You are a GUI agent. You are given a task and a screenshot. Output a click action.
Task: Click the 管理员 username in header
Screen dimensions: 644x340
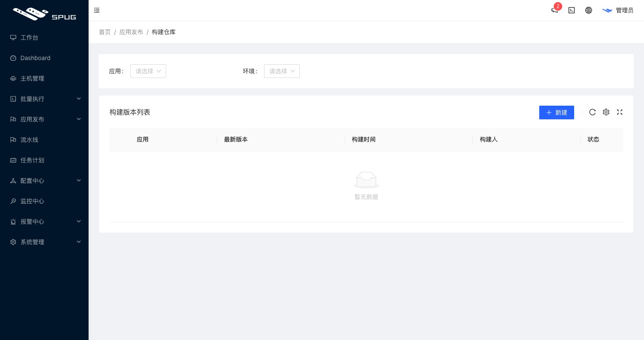pyautogui.click(x=624, y=10)
